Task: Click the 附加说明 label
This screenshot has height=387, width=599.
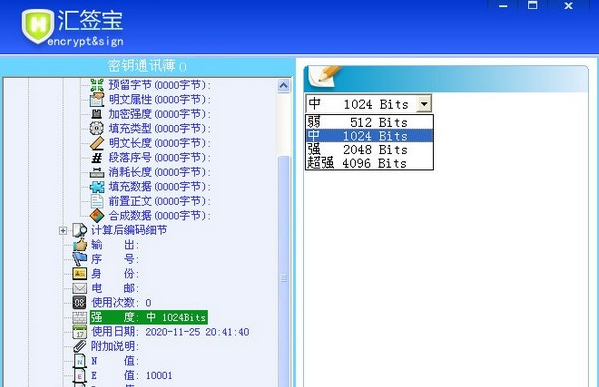Action: 115,346
